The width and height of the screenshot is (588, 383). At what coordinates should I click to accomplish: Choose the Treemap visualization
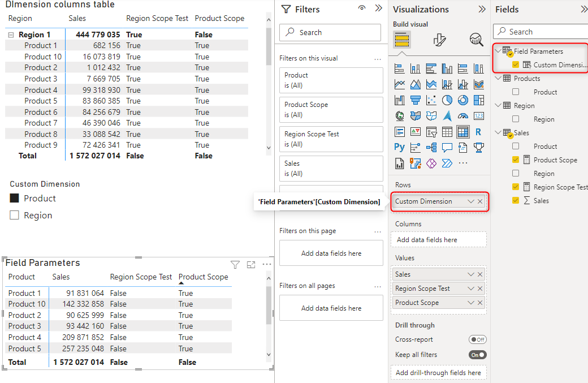click(478, 100)
